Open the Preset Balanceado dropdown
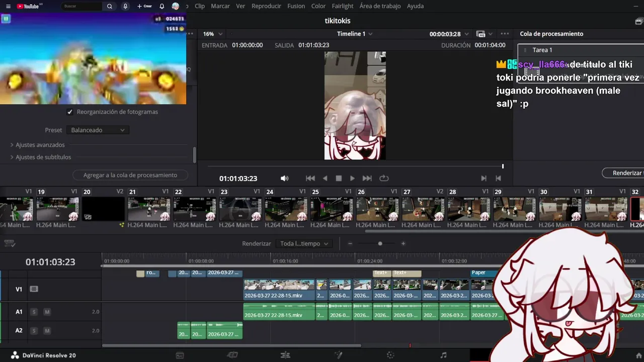The height and width of the screenshot is (362, 644). tap(98, 130)
